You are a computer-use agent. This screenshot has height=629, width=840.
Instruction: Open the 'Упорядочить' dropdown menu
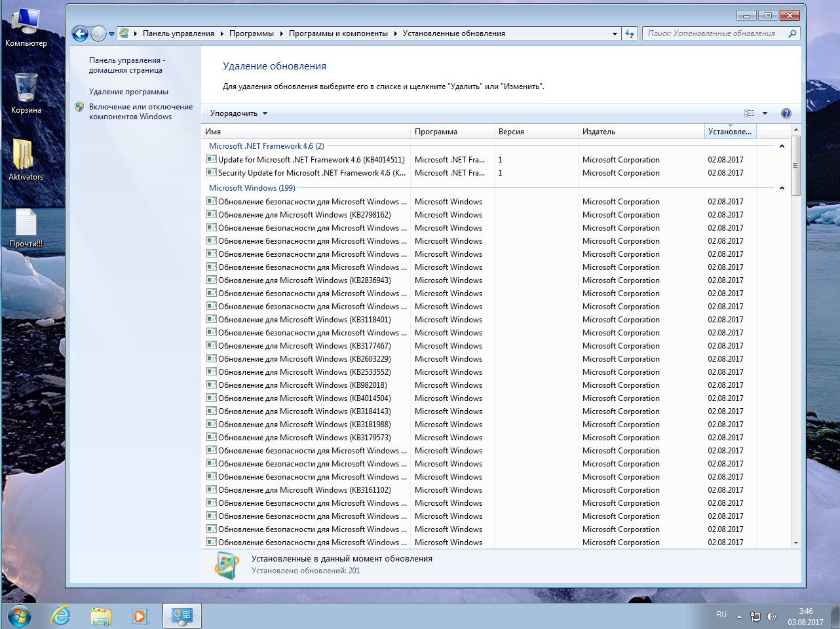click(239, 113)
